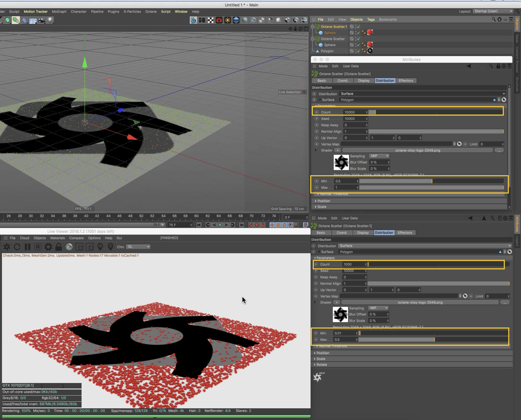Toggle the Live Viewer resolution lock icon
This screenshot has height=420, width=521.
[58, 247]
